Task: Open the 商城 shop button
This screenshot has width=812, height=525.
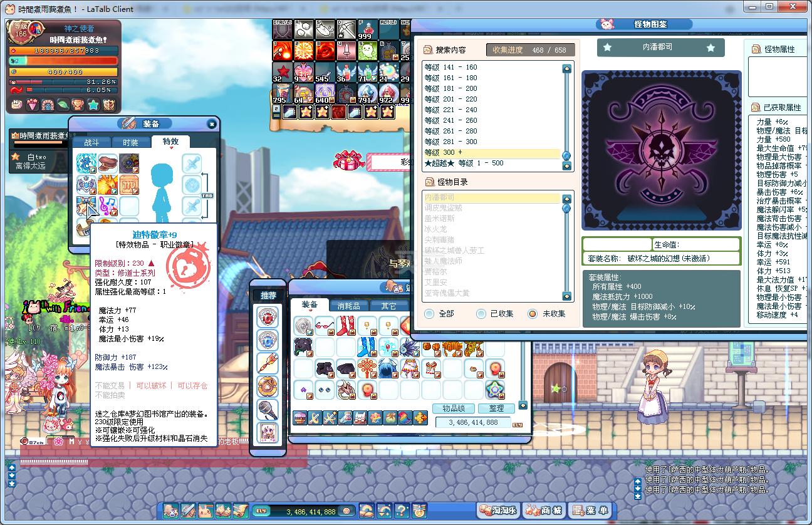Action: [x=544, y=510]
